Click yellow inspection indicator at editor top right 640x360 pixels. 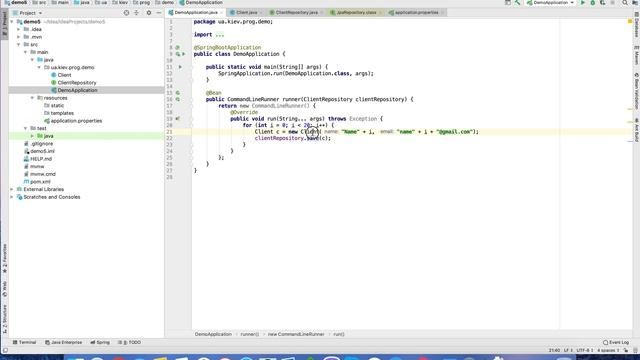pyautogui.click(x=630, y=21)
